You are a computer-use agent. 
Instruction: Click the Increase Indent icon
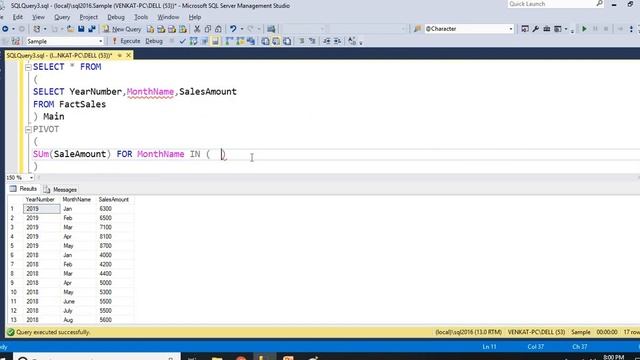click(x=337, y=41)
